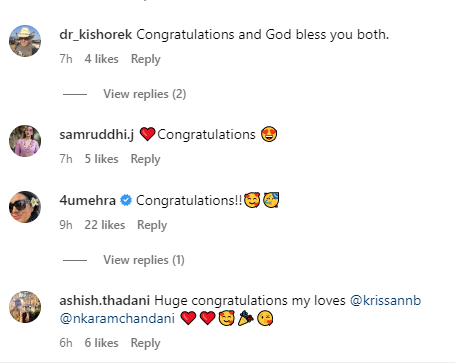Expand View replies (1) under 4umehra
The width and height of the screenshot is (455, 364).
point(144,260)
